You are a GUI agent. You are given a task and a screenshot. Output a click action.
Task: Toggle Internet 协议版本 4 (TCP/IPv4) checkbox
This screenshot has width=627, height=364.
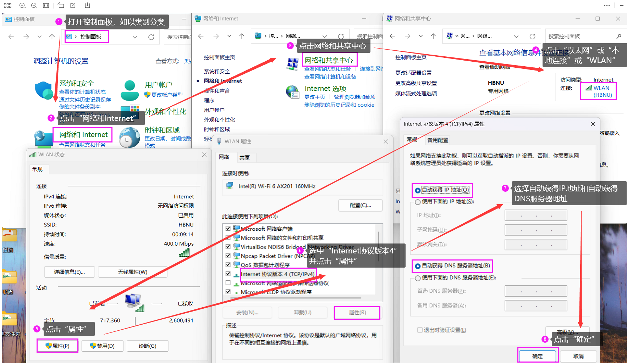(228, 274)
